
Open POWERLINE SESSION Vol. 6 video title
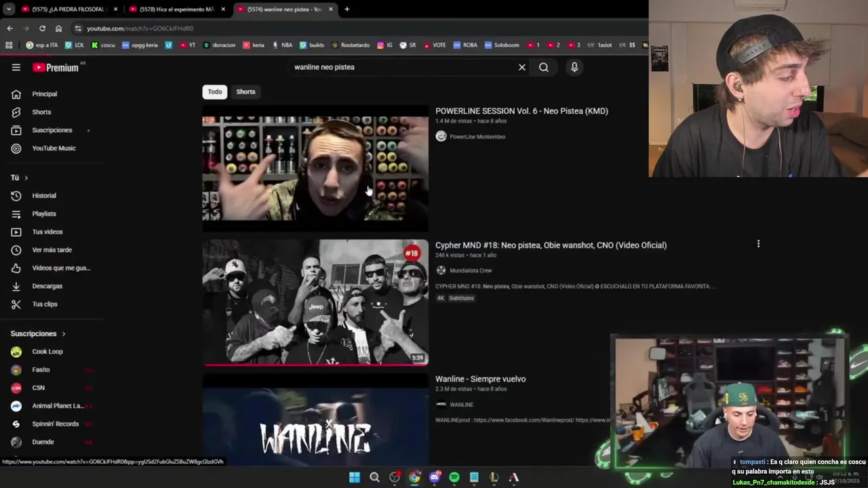pyautogui.click(x=521, y=111)
